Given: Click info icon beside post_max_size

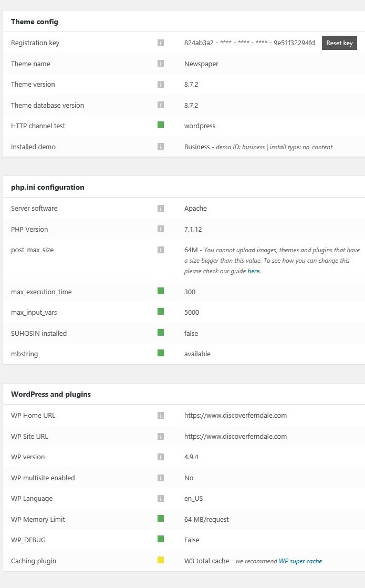Looking at the screenshot, I should pyautogui.click(x=161, y=250).
